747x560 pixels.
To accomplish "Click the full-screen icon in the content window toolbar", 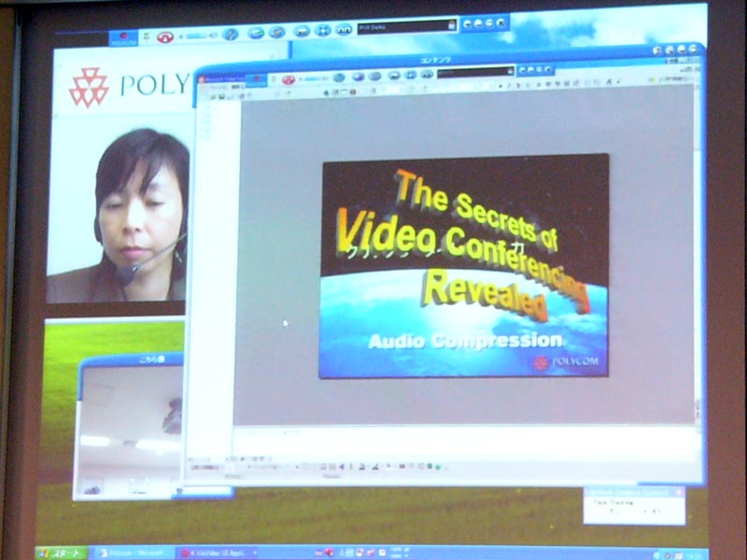I will point(411,76).
